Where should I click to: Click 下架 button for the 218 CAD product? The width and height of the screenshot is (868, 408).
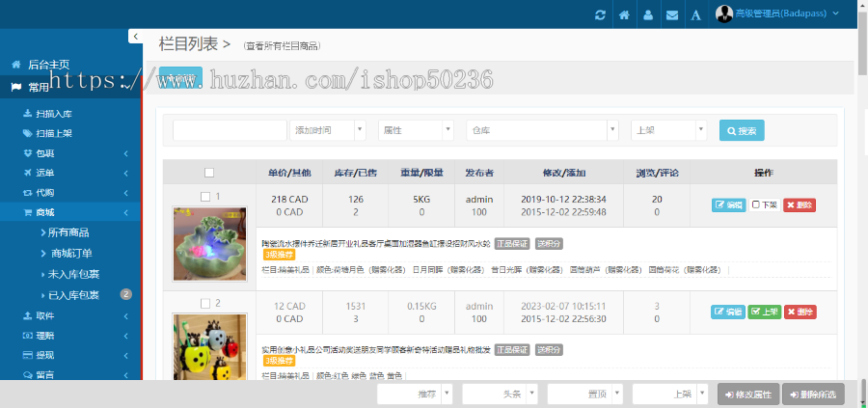click(x=765, y=204)
